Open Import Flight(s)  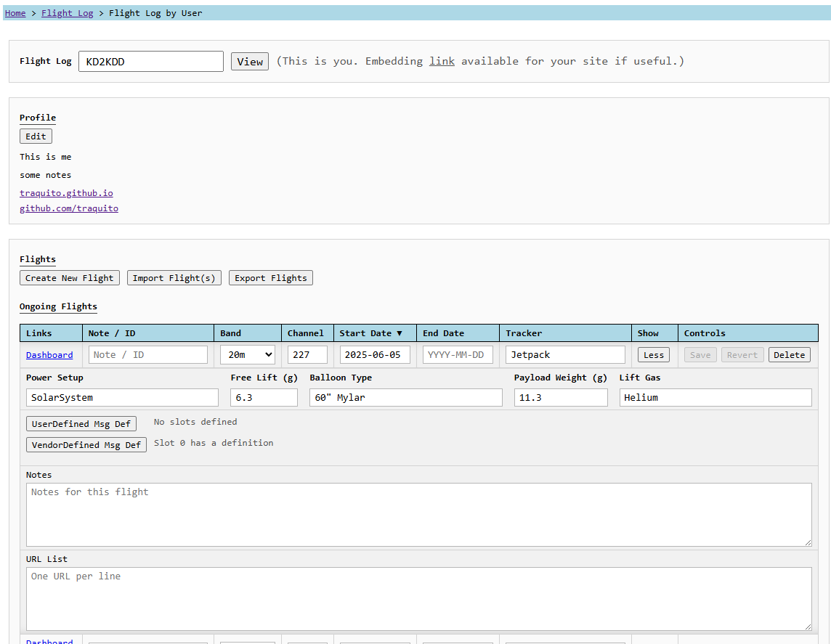(174, 278)
